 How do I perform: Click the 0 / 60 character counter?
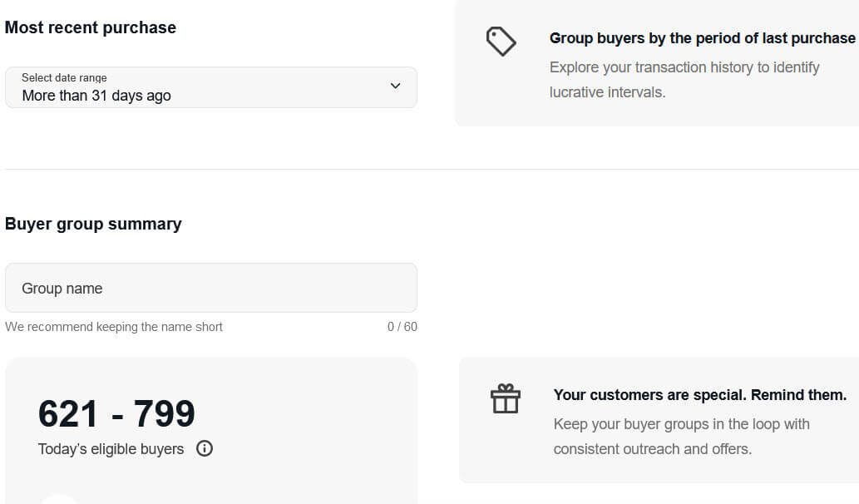tap(402, 327)
